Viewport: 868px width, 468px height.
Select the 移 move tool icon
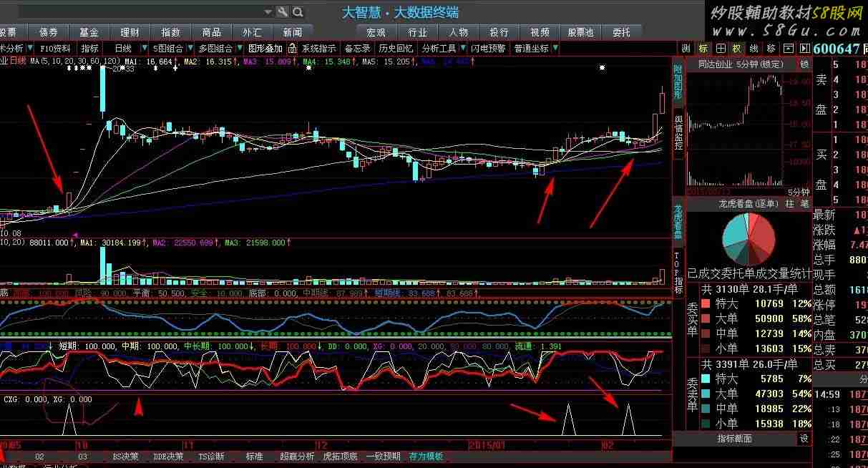click(771, 49)
